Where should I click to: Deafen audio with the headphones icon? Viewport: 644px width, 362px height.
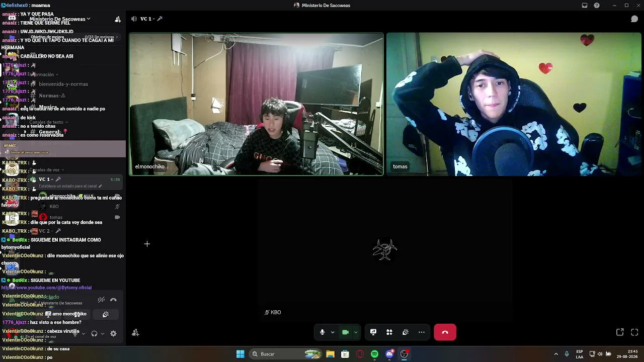coord(94,333)
